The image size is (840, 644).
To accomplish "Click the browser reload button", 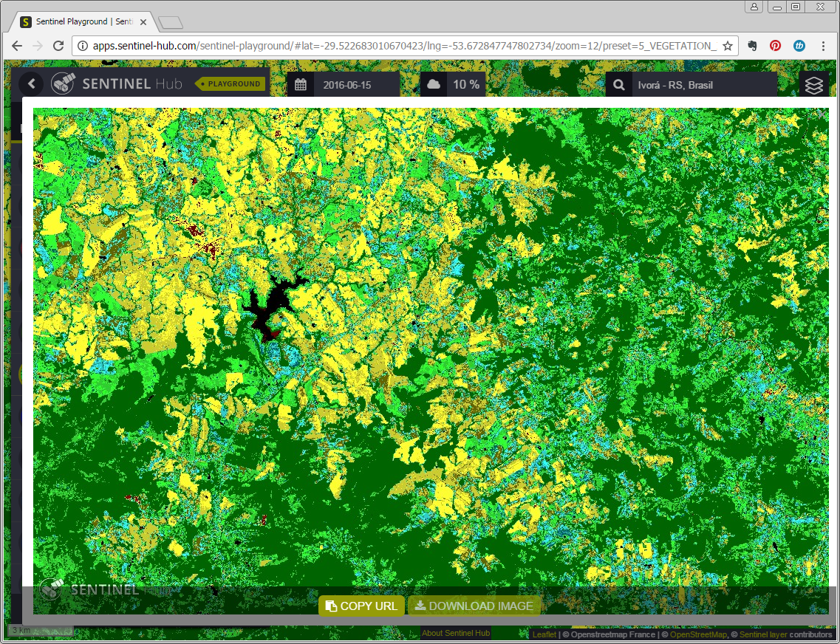I will point(58,46).
